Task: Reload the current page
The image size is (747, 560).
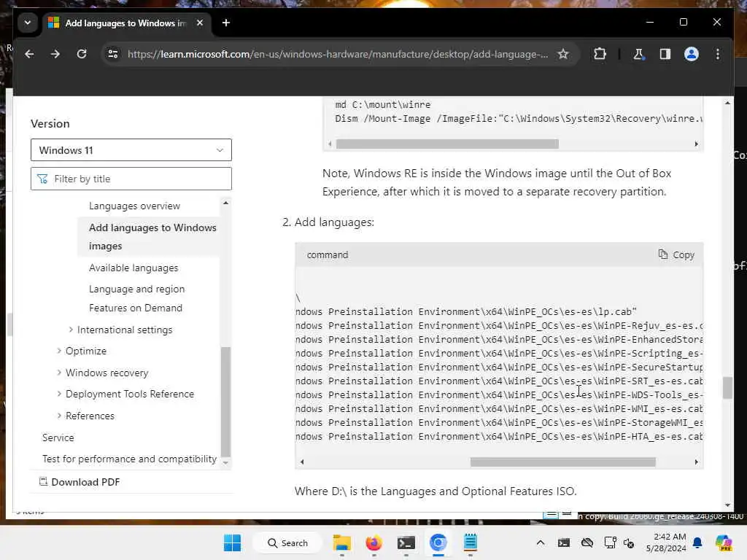Action: [x=82, y=54]
